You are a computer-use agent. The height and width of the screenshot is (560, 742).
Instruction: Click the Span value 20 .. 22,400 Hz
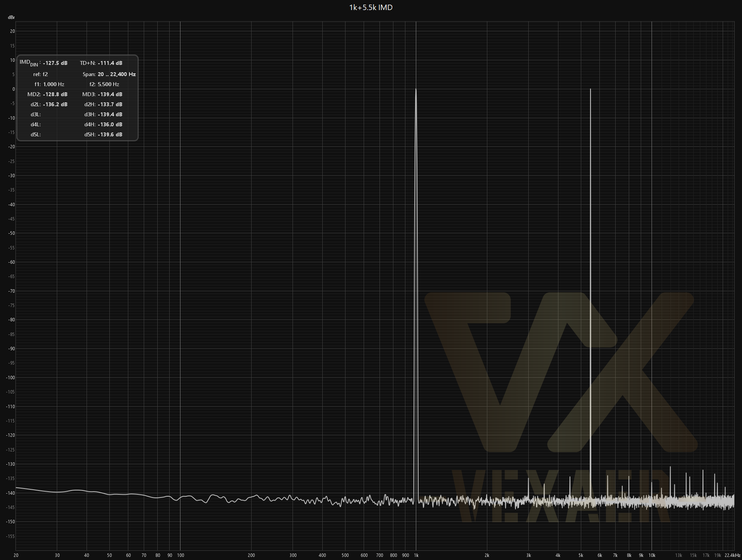tap(117, 74)
